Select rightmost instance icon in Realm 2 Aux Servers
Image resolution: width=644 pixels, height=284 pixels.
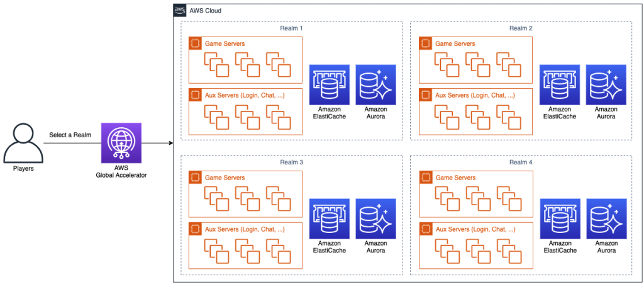tap(508, 117)
